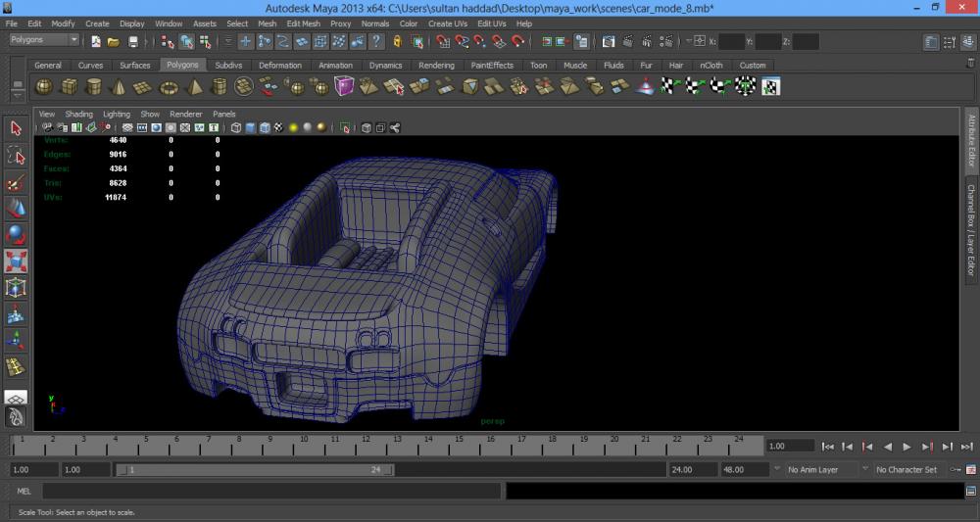Open the Paint Selection tool

coord(16,183)
